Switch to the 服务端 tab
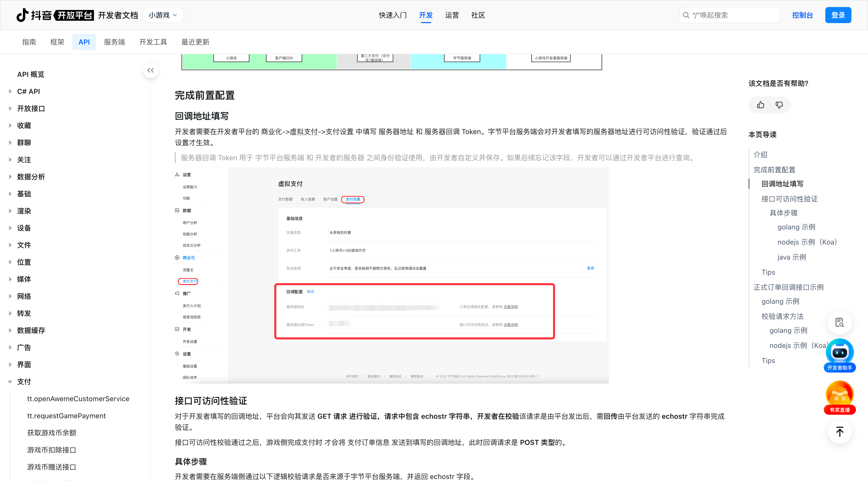Viewport: 868px width, 481px height. pyautogui.click(x=115, y=42)
